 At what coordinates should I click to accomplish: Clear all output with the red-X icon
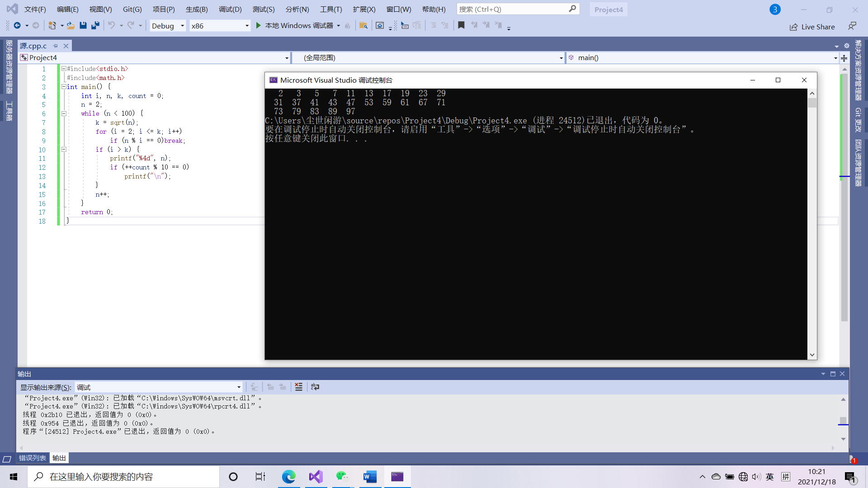[x=298, y=387]
